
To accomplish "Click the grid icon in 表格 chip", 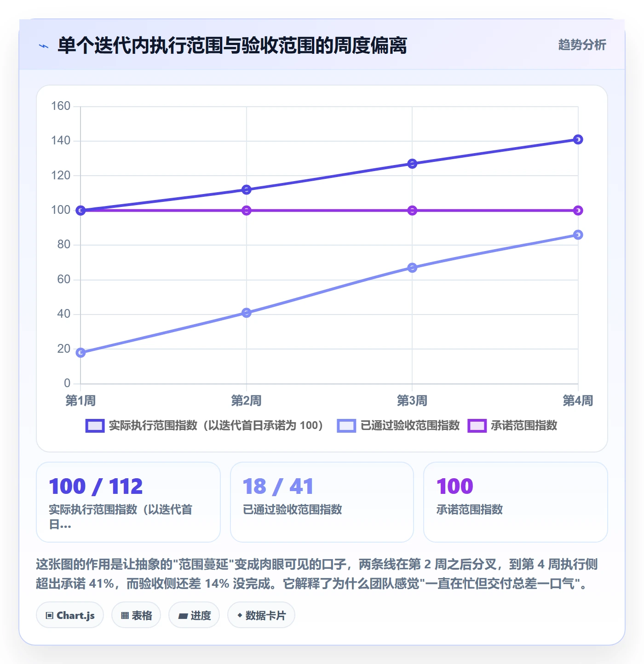I will click(125, 616).
